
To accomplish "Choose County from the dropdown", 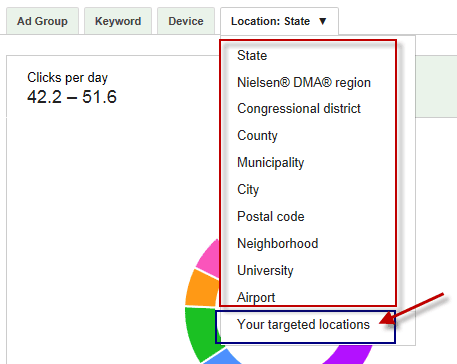I will 257,136.
